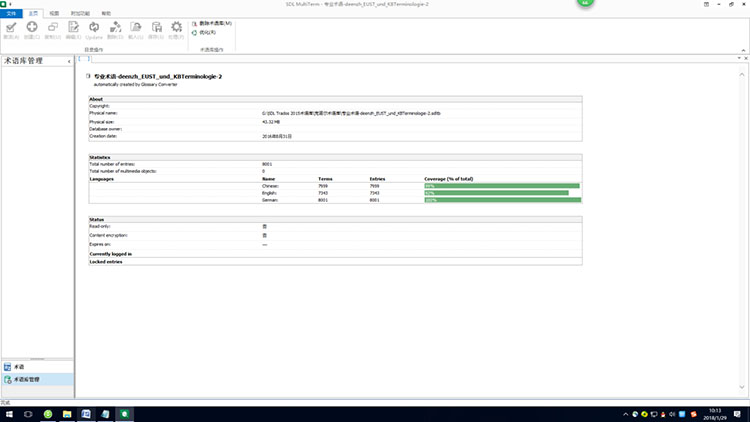Click the taskbar clock showing 10:13
Image resolution: width=750 pixels, height=422 pixels.
click(715, 414)
